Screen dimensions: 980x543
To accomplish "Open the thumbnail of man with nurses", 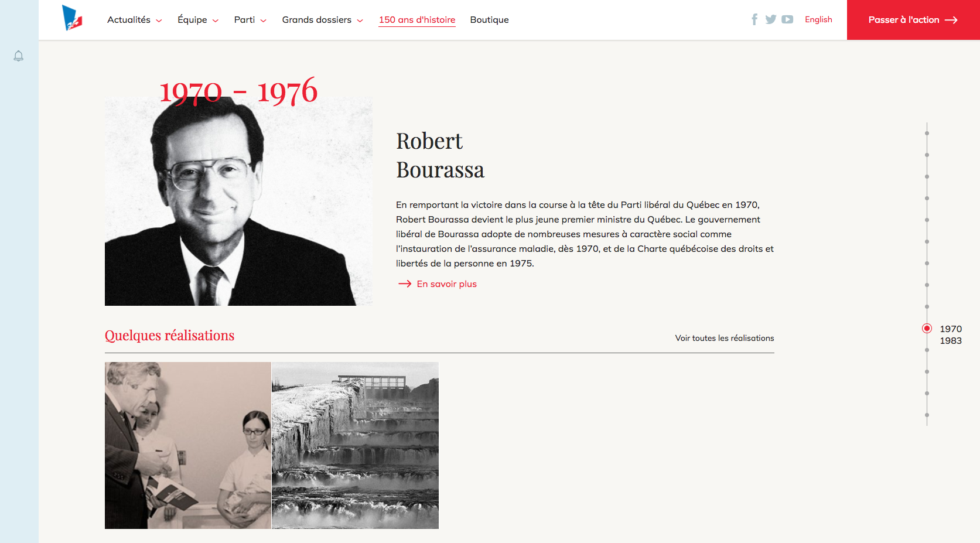I will point(188,445).
